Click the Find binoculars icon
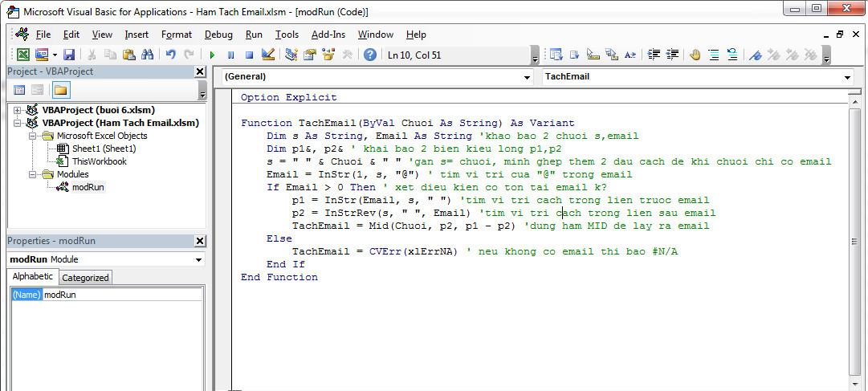Viewport: 868px width, 391px height. pos(147,55)
